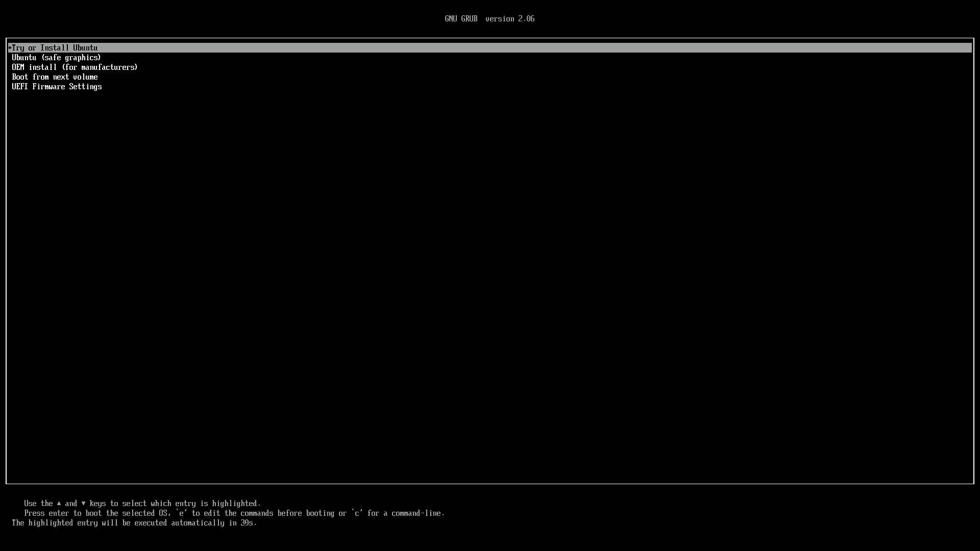Click the 'Press enter to boot' instruction line
This screenshot has width=980, height=551.
(x=234, y=513)
